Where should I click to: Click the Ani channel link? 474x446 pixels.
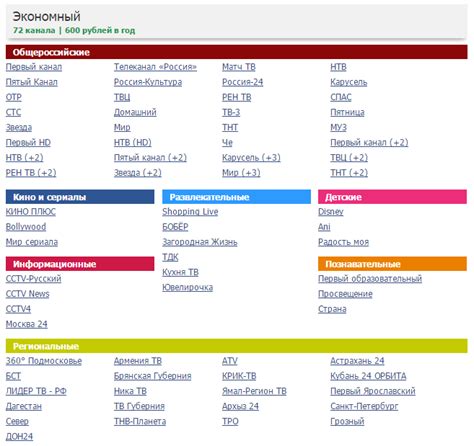324,227
